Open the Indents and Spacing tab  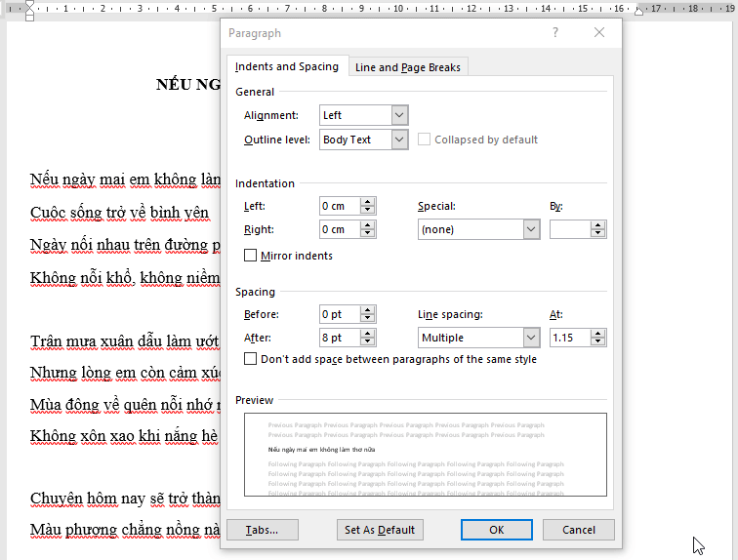287,66
